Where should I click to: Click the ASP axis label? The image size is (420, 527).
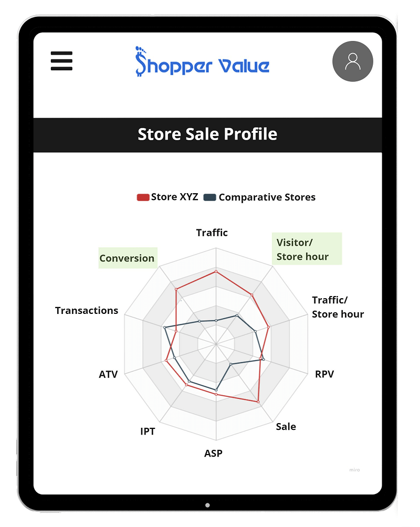pos(213,454)
